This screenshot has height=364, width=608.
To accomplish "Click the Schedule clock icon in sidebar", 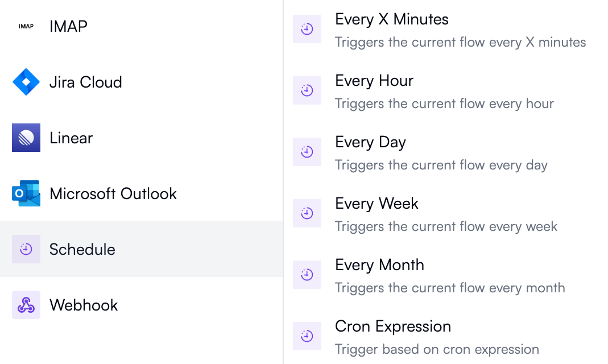I will [x=26, y=249].
